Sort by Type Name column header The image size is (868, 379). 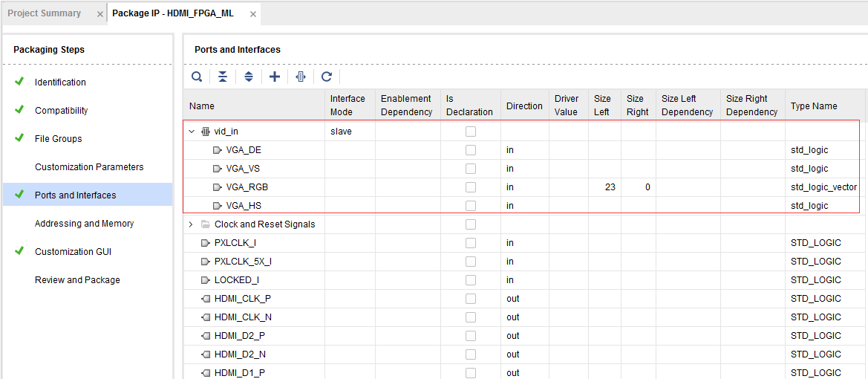814,106
